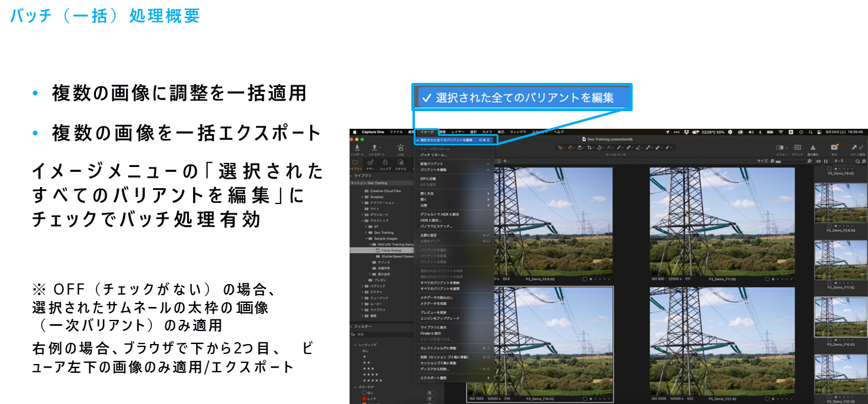Click the Before (ビフォー) view icon
Screen dimensions: 868x404
[x=781, y=148]
